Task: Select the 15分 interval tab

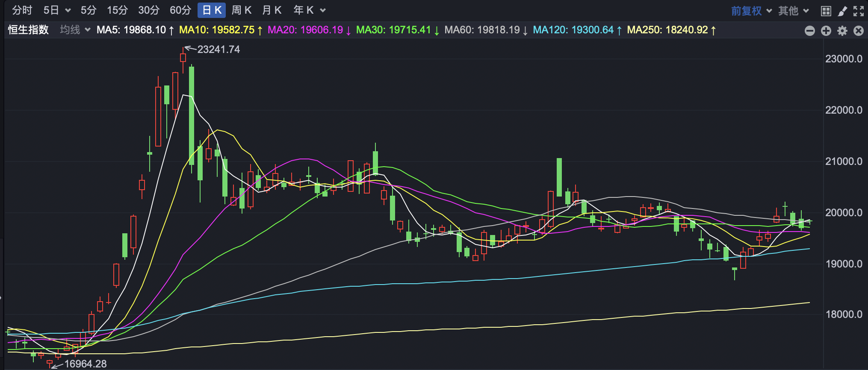Action: (118, 10)
